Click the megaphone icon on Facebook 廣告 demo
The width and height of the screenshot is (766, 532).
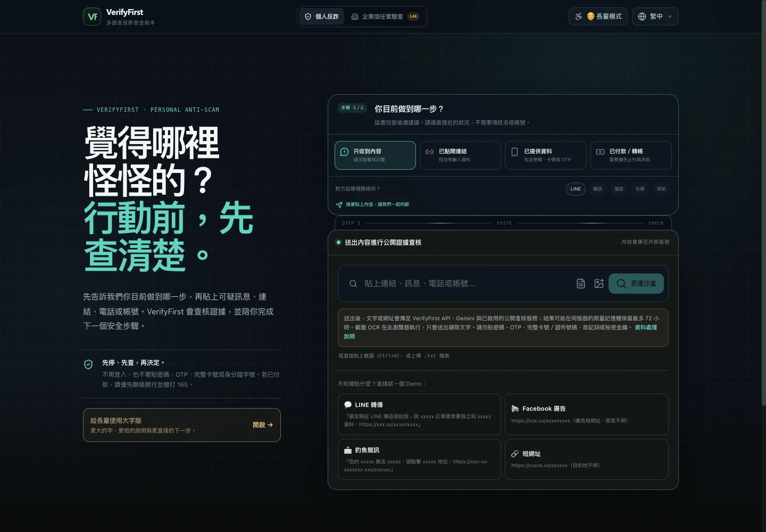pyautogui.click(x=515, y=409)
